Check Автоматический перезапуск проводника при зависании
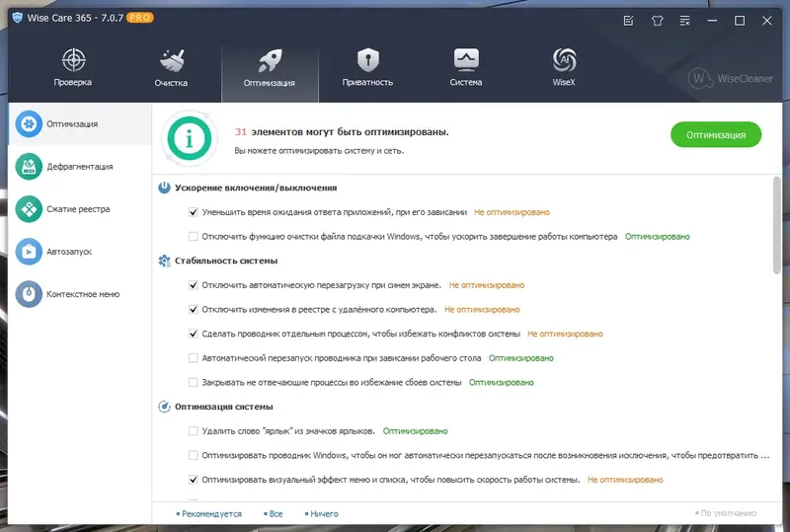This screenshot has width=790, height=532. point(193,358)
